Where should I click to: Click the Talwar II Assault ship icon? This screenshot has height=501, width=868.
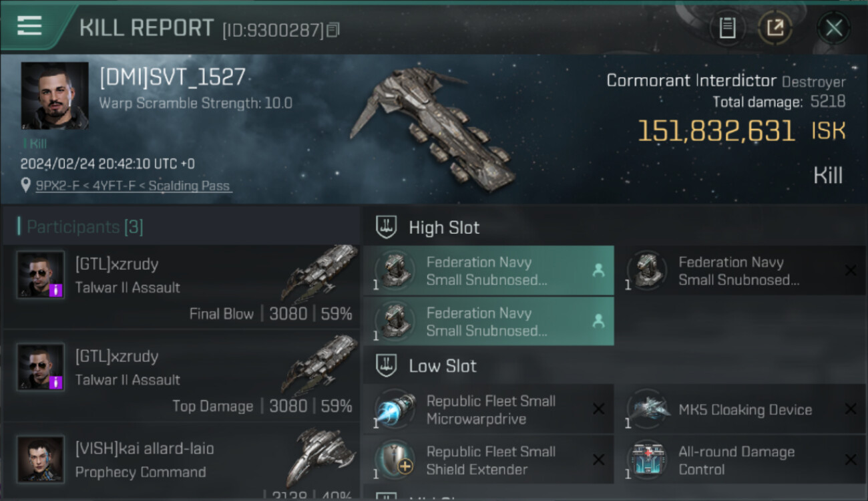[319, 272]
